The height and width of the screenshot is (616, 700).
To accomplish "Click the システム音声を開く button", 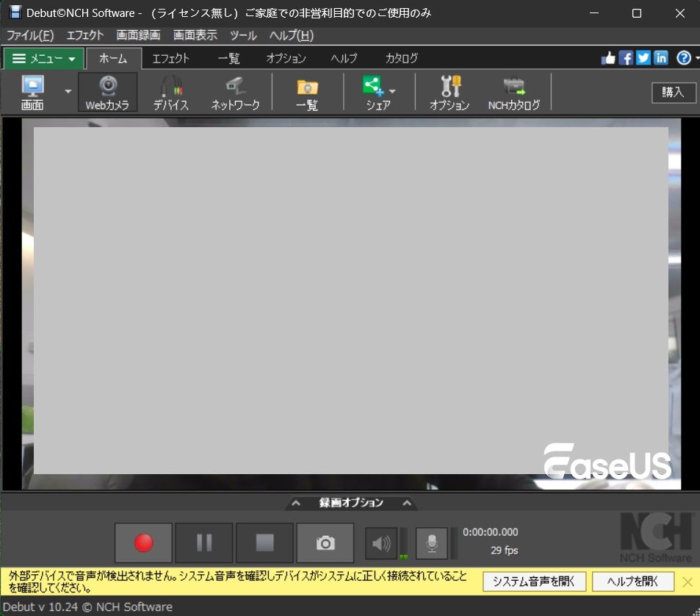I will coord(534,581).
